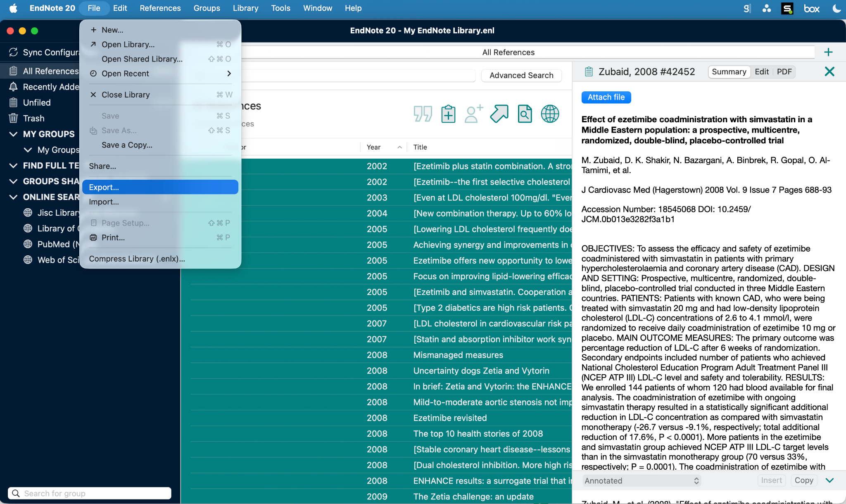Click the insert citation quote icon
This screenshot has width=846, height=504.
point(423,114)
